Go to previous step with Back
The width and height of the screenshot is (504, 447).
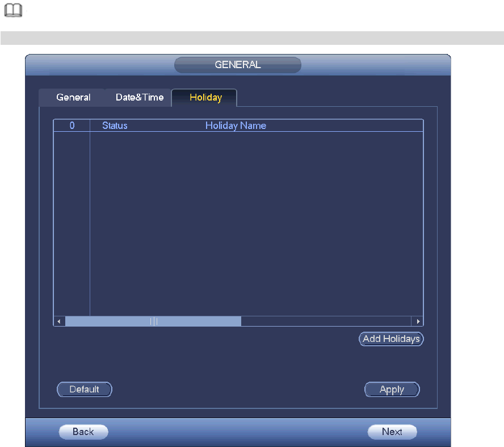83,432
